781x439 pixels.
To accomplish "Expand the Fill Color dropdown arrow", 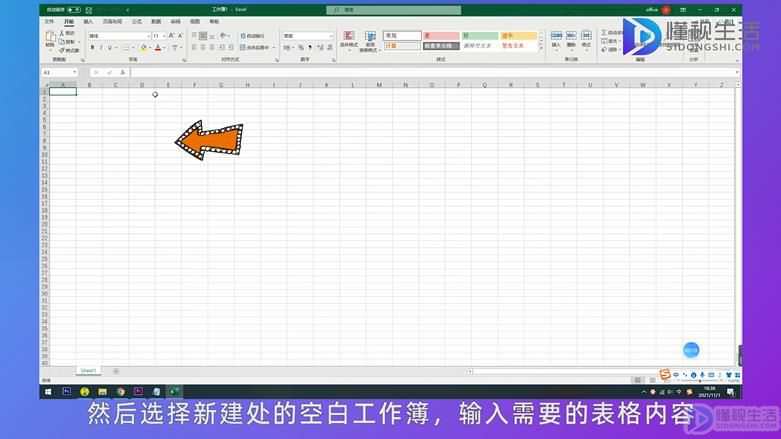I will [150, 47].
